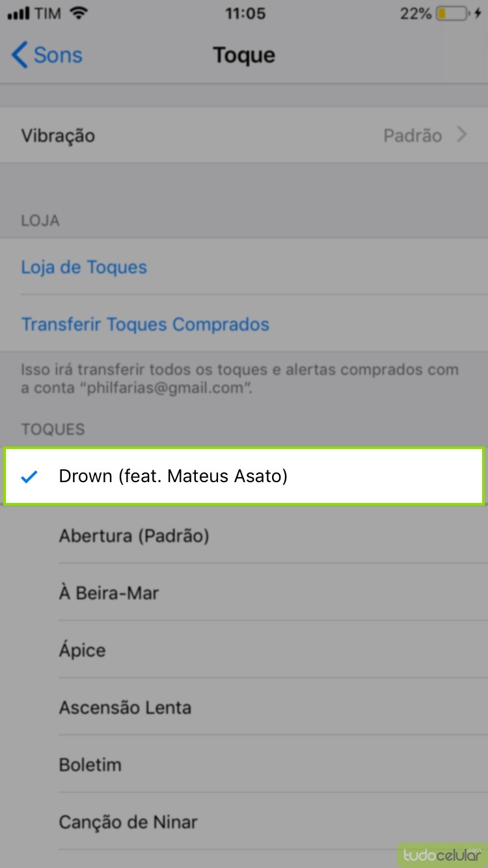488x868 pixels.
Task: Tap the 11:05 status bar clock
Action: tap(245, 14)
